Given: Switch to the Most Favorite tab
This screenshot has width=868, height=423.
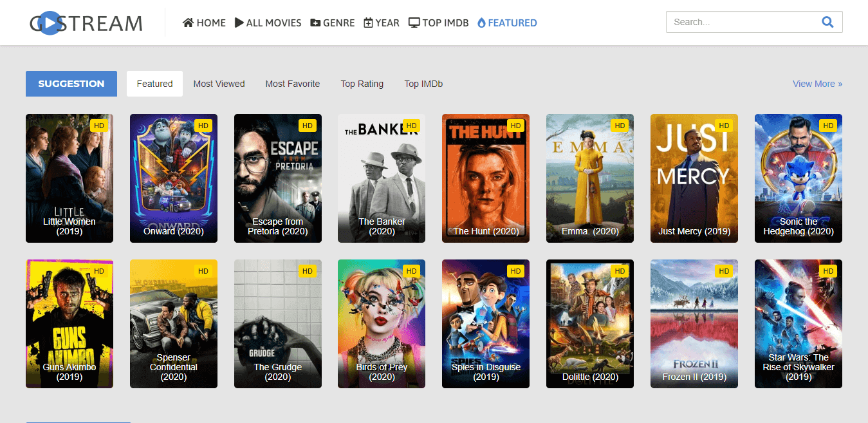Looking at the screenshot, I should tap(293, 84).
